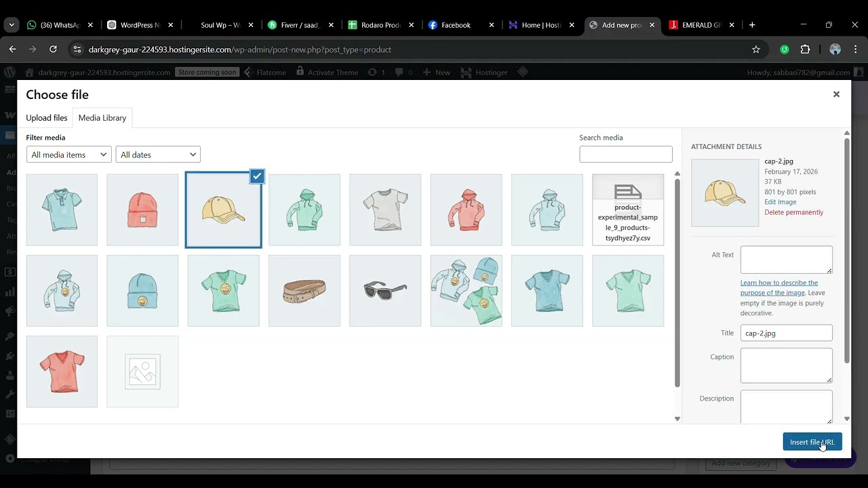868x488 pixels.
Task: Open the All dates filter dropdown
Action: pyautogui.click(x=158, y=155)
